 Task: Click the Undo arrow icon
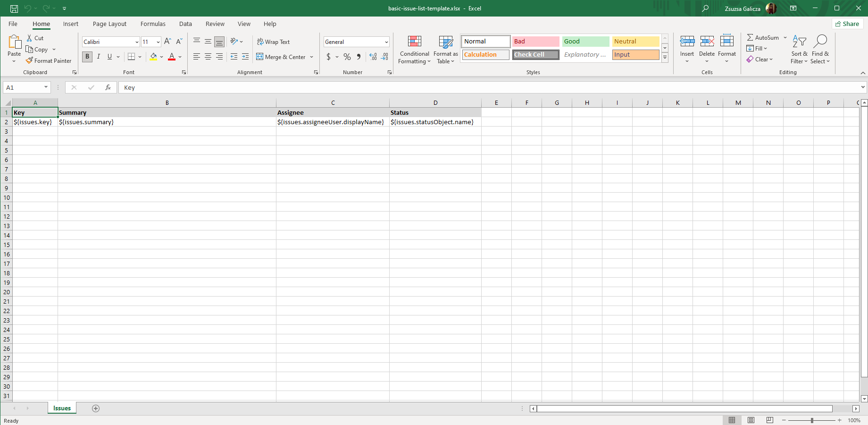[x=28, y=8]
